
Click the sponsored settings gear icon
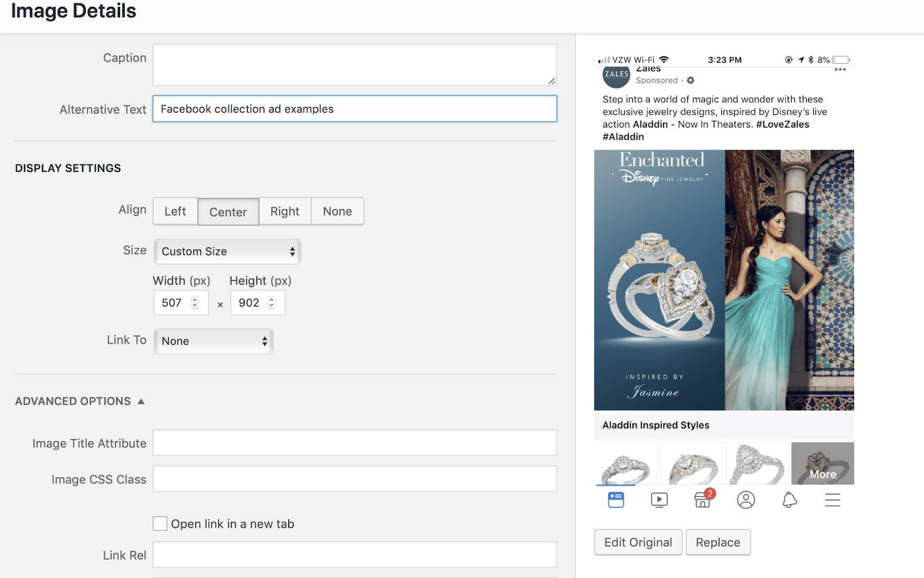coord(691,80)
